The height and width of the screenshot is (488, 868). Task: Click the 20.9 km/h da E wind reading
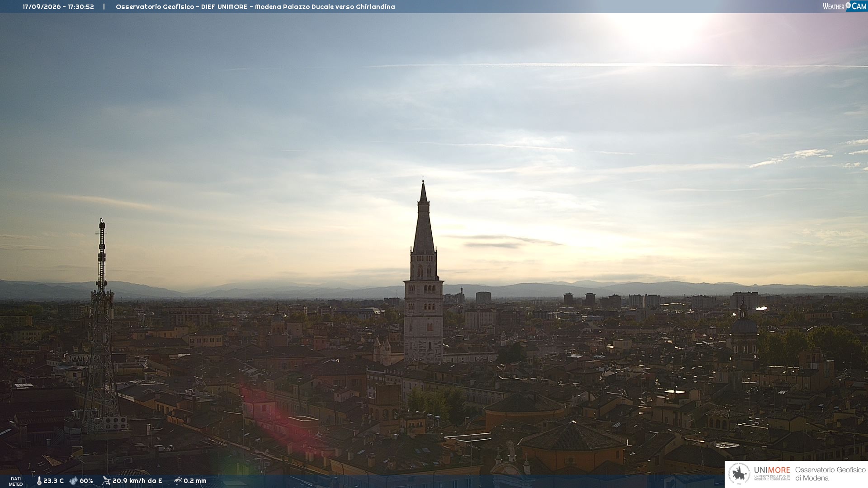(x=137, y=481)
